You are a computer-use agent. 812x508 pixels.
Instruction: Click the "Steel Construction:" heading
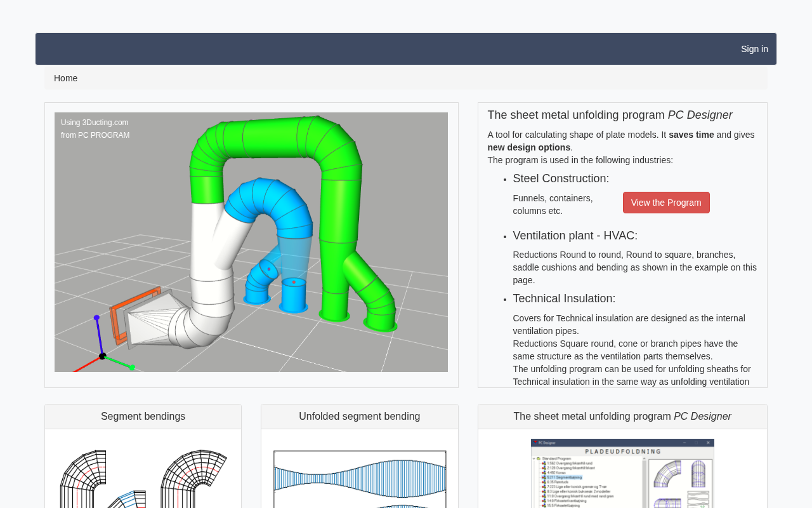pos(561,178)
